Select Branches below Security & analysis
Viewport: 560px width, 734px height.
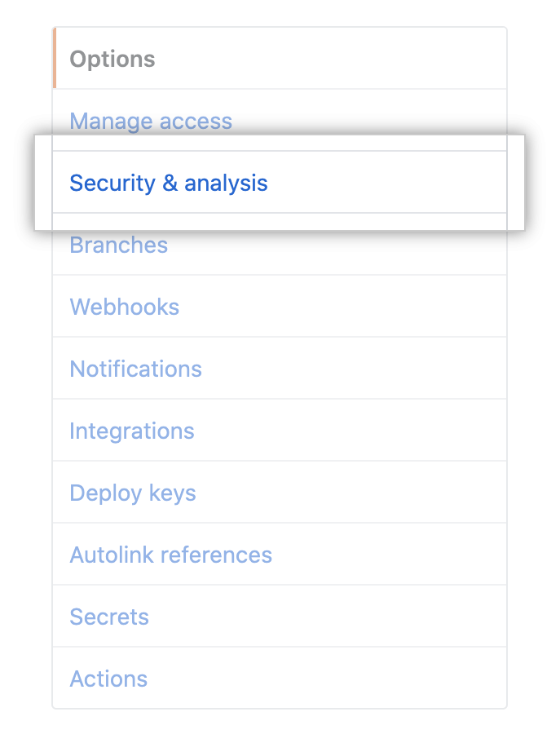(118, 245)
